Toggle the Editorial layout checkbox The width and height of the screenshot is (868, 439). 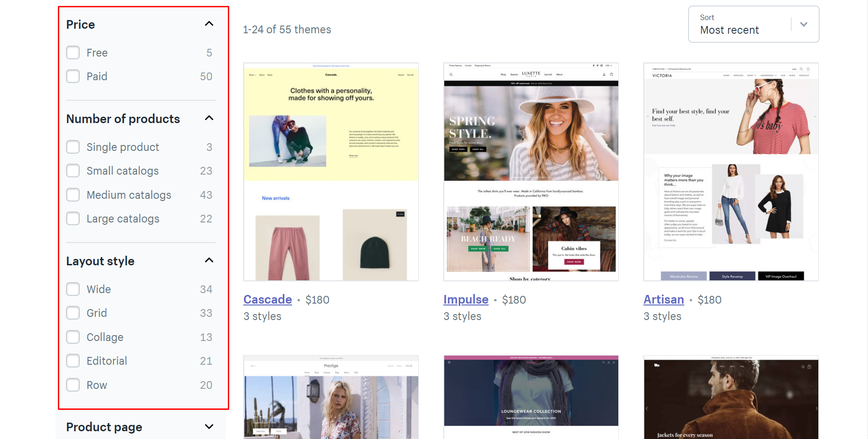point(73,361)
